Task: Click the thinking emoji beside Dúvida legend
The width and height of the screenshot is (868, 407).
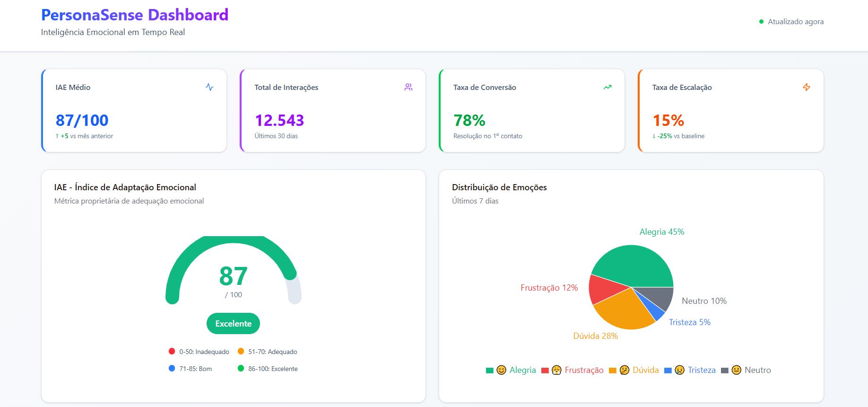Action: 625,370
